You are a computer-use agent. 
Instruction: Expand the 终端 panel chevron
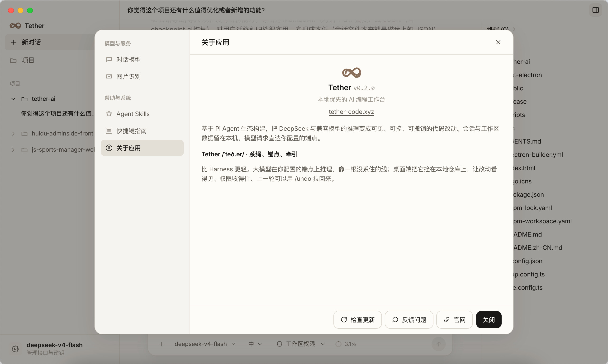click(x=514, y=29)
